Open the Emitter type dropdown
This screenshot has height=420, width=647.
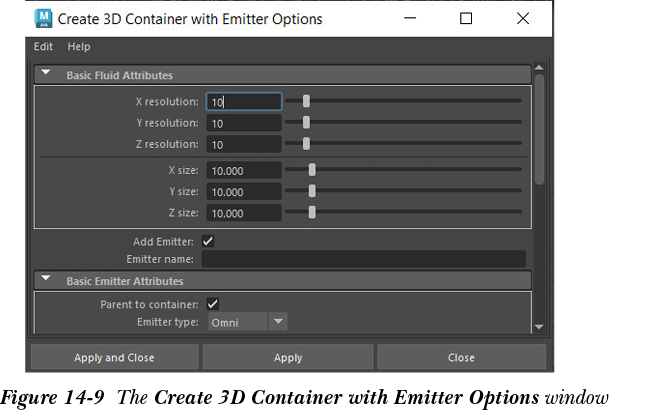(247, 322)
